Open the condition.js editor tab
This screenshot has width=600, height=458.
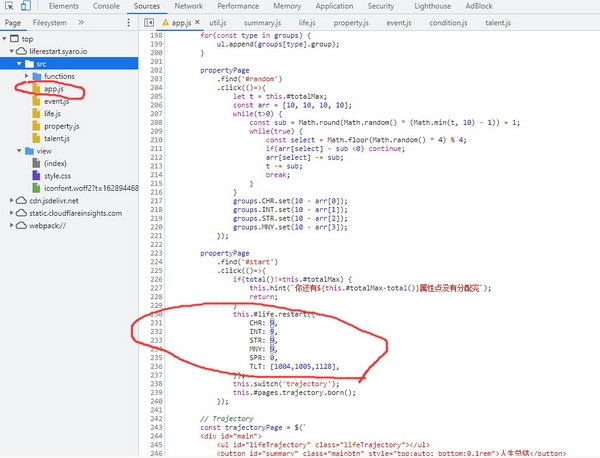(448, 23)
